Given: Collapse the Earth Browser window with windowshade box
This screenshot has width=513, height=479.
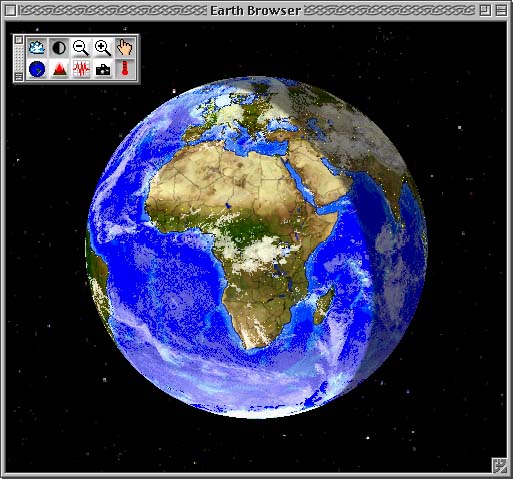Looking at the screenshot, I should click(500, 11).
